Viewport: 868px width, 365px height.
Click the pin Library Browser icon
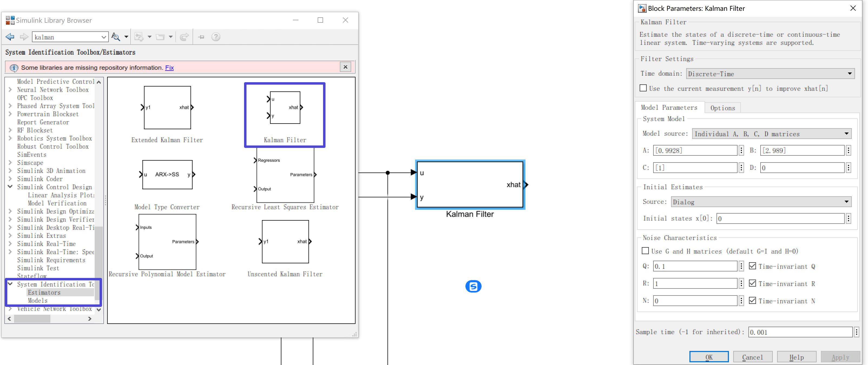click(201, 37)
